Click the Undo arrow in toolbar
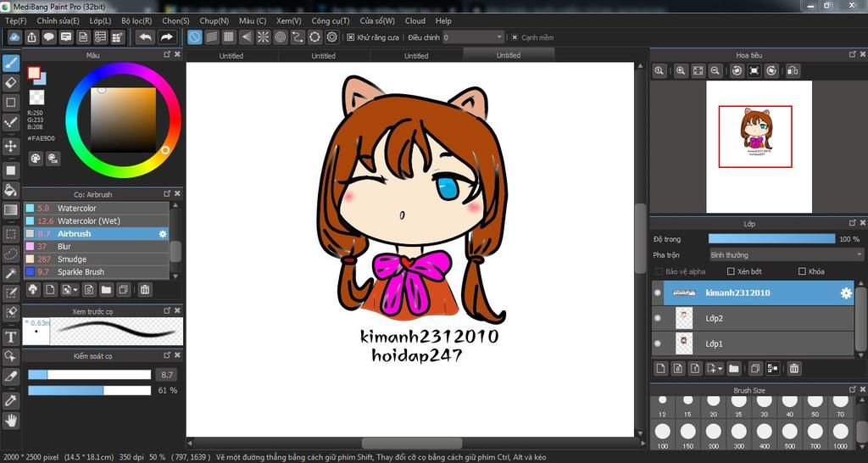Screen dimensions: 868x463 coord(146,37)
